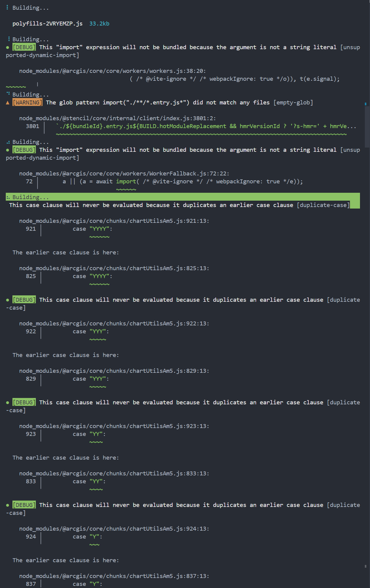This screenshot has width=370, height=588.
Task: Open the stencil index.js:3801:2 path link
Action: coord(117,118)
